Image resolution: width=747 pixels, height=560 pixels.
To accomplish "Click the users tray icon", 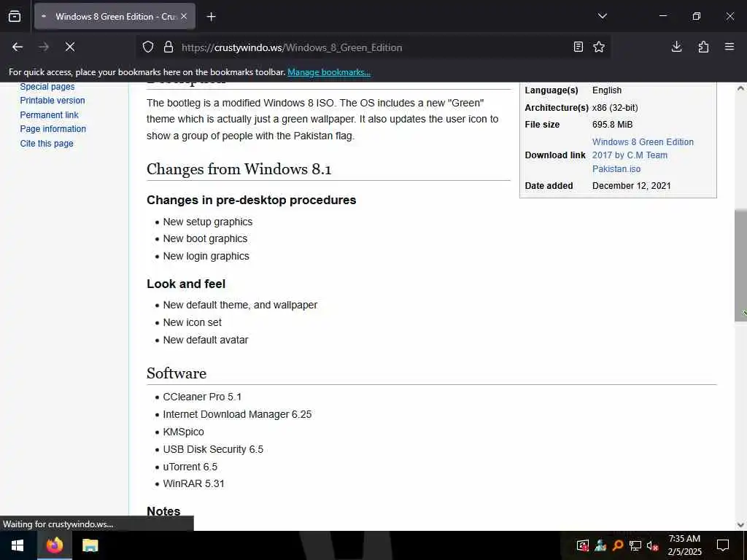I will pos(600,545).
